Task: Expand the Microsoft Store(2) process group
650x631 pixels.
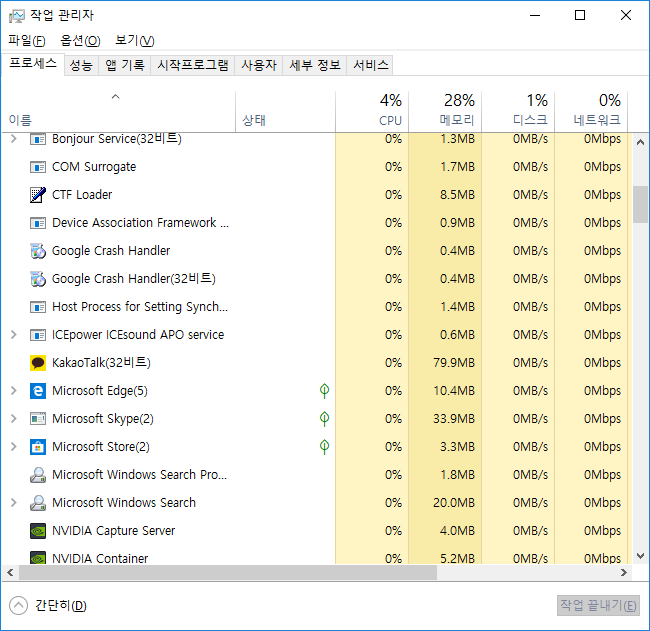Action: [x=14, y=447]
